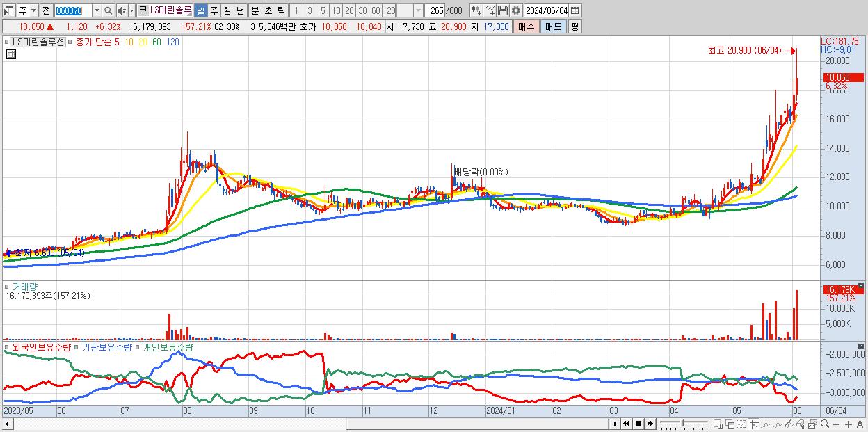Open the calendar icon beside the date field

click(575, 10)
